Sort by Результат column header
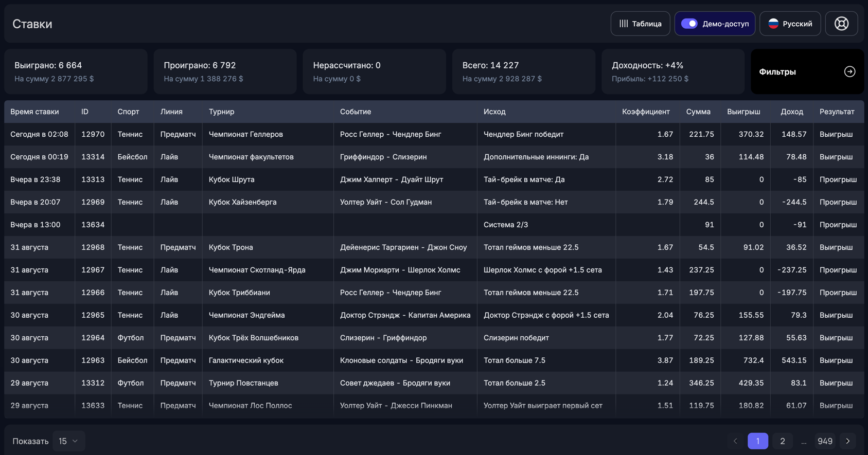The image size is (868, 455). (x=837, y=112)
